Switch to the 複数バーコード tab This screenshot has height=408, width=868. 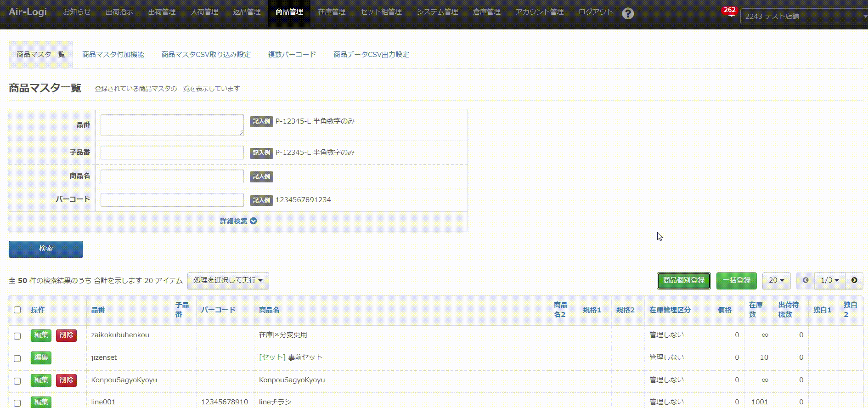pos(292,54)
